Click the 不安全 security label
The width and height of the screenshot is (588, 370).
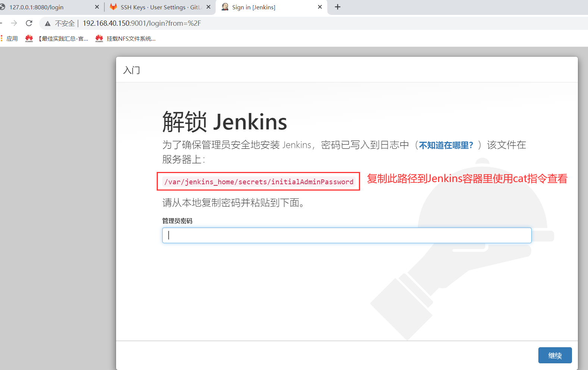(x=65, y=23)
